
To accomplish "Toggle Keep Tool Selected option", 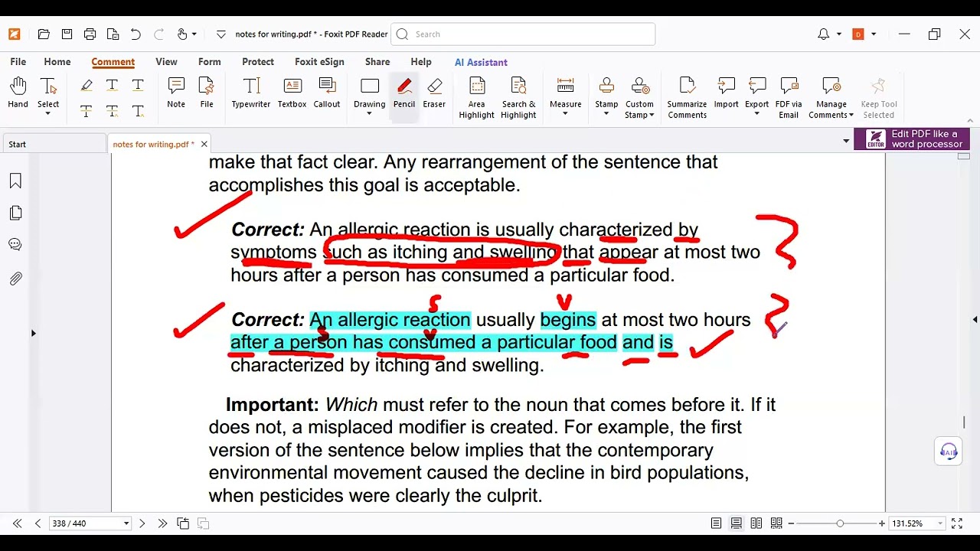I will point(878,98).
